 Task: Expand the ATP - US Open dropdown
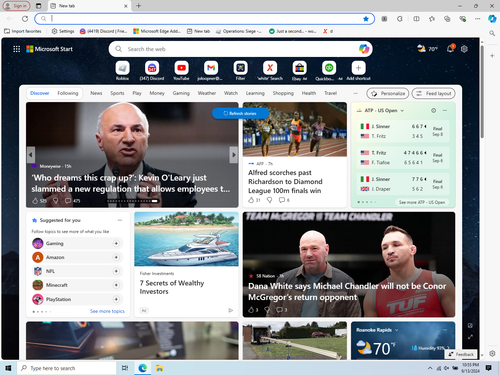click(402, 111)
